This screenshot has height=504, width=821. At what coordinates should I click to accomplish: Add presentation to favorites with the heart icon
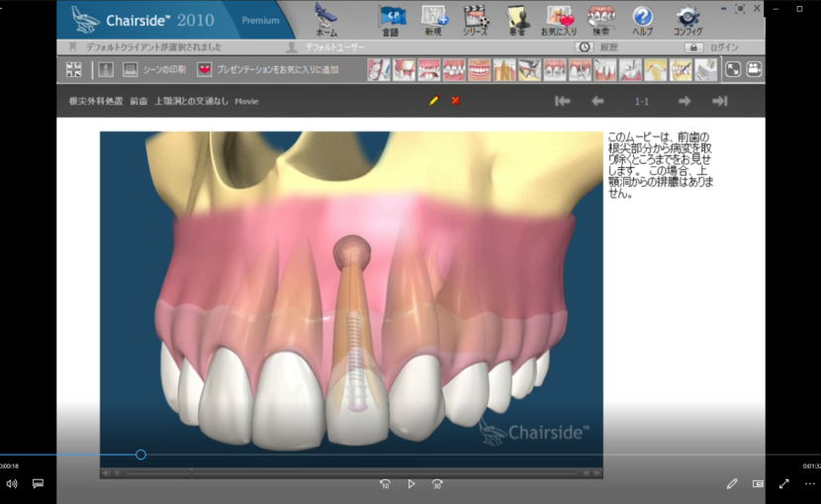[204, 69]
